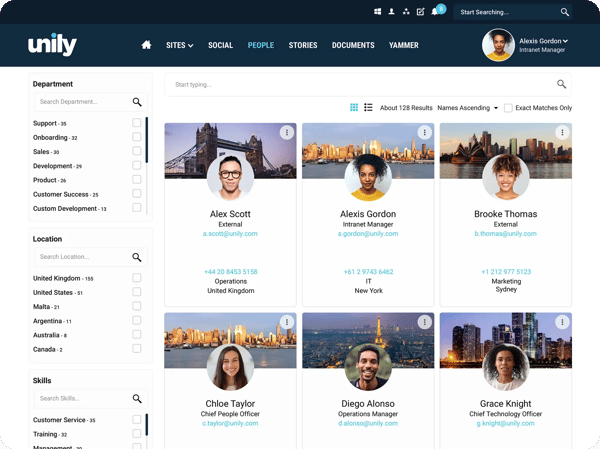Check the Customer Success filter

(x=137, y=194)
